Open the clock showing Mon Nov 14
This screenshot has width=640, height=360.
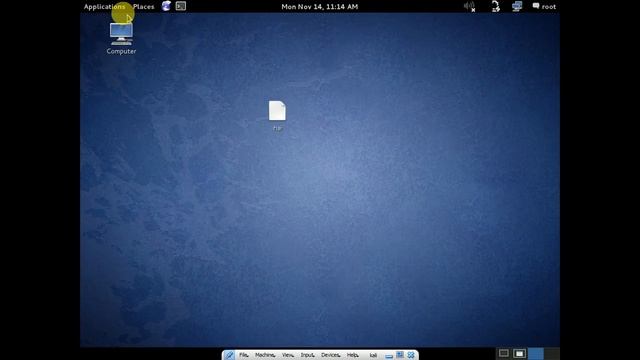(320, 7)
